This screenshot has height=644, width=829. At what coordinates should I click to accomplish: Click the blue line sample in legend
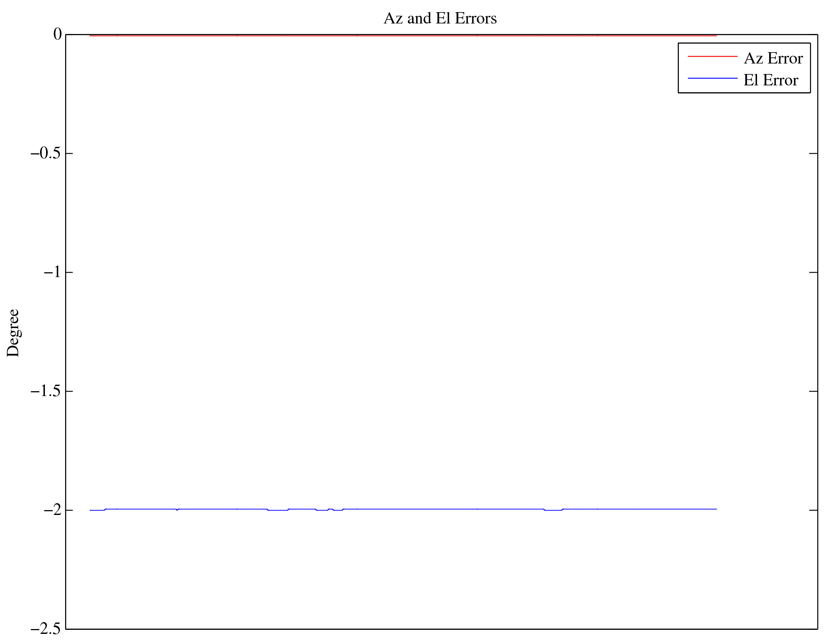pos(713,78)
